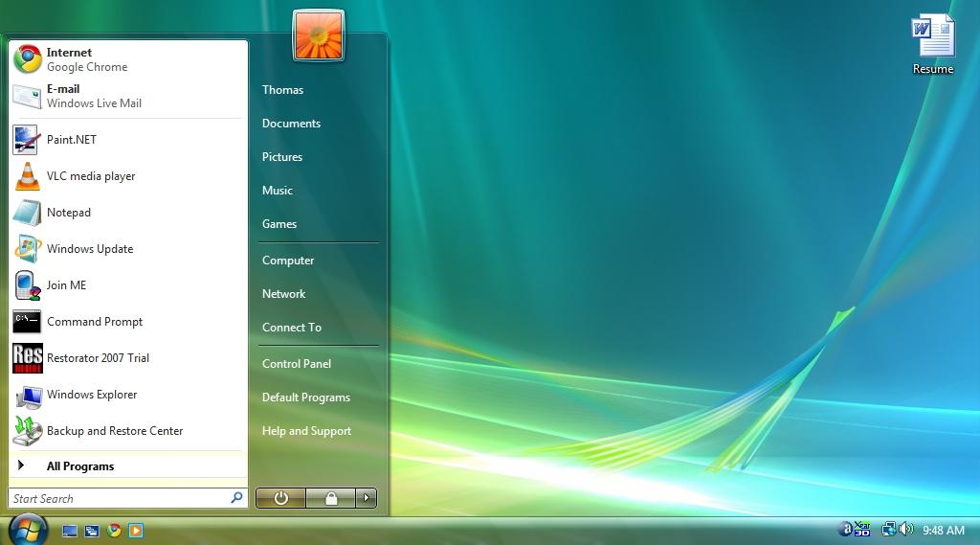
Task: Open the volume speaker icon in tray
Action: [905, 529]
